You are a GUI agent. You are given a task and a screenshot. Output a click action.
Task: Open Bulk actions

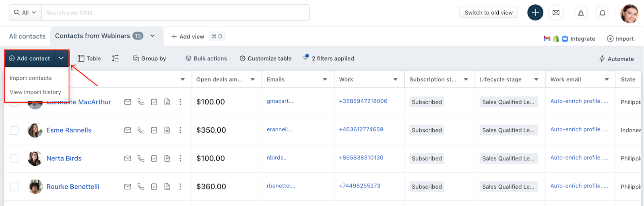pyautogui.click(x=206, y=58)
